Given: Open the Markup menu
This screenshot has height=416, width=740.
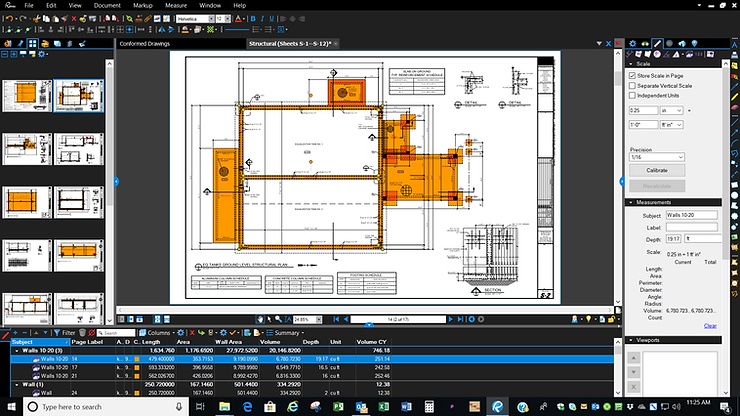Looking at the screenshot, I should tap(143, 6).
